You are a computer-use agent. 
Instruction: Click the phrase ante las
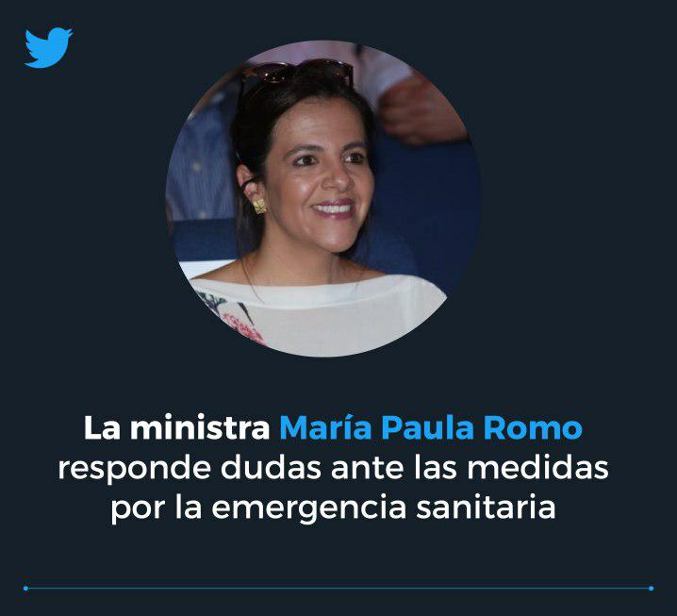coord(394,467)
